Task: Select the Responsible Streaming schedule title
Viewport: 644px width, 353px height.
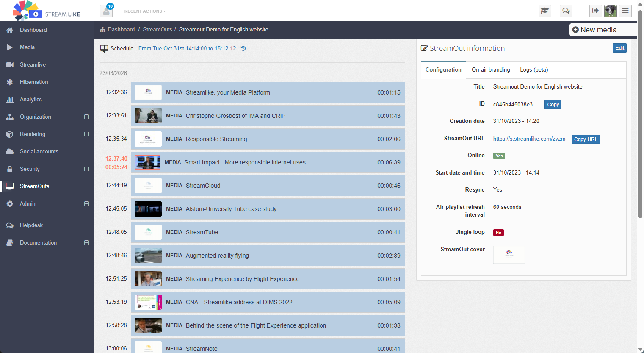Action: [x=216, y=139]
